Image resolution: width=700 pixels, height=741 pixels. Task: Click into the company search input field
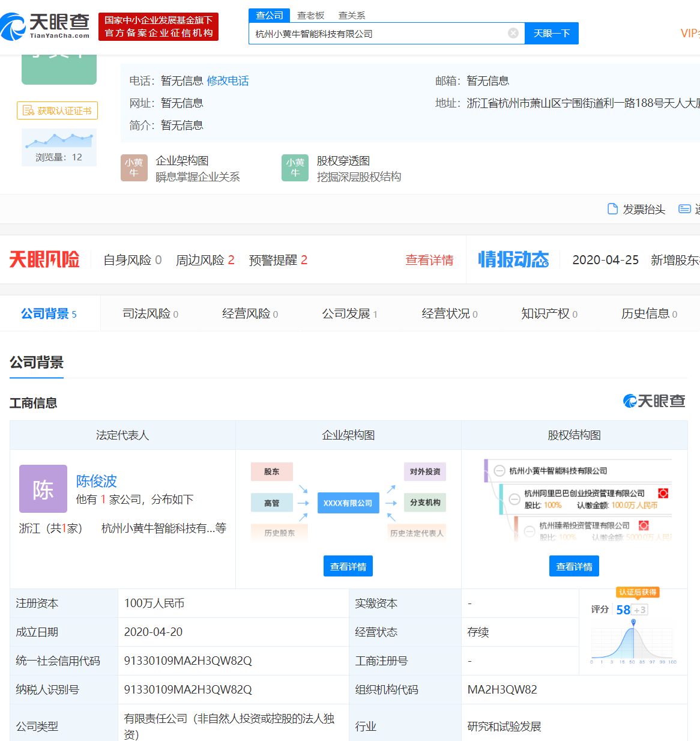(378, 34)
